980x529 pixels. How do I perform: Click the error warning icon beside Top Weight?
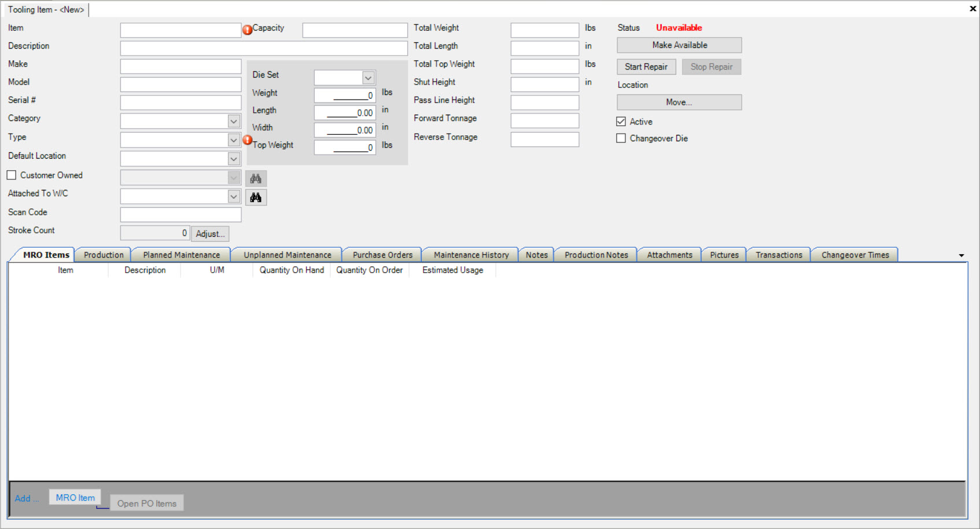[x=247, y=140]
